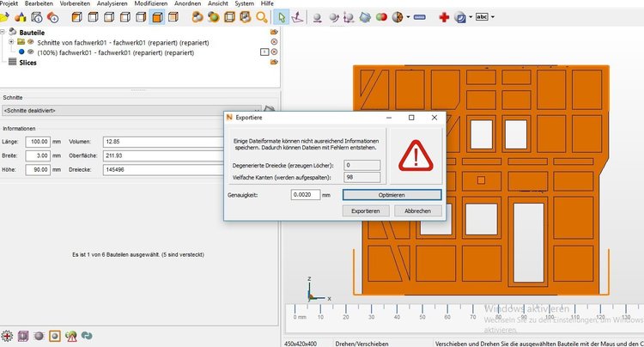Select the Slices tree item

[27, 63]
